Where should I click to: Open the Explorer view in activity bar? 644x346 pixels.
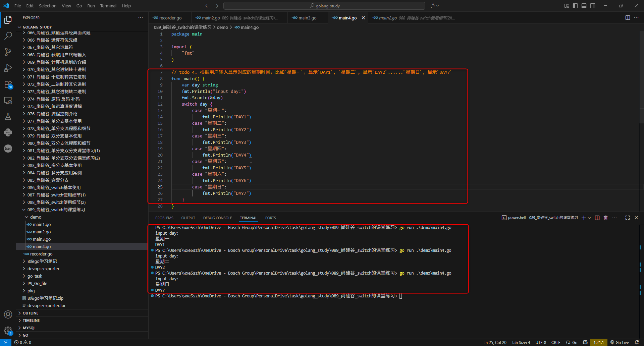click(8, 20)
